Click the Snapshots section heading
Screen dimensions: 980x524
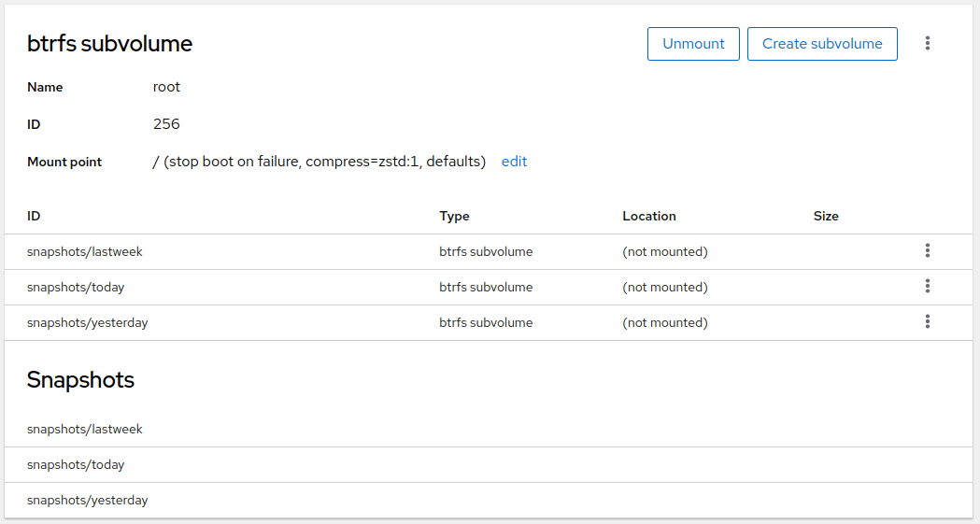tap(80, 380)
